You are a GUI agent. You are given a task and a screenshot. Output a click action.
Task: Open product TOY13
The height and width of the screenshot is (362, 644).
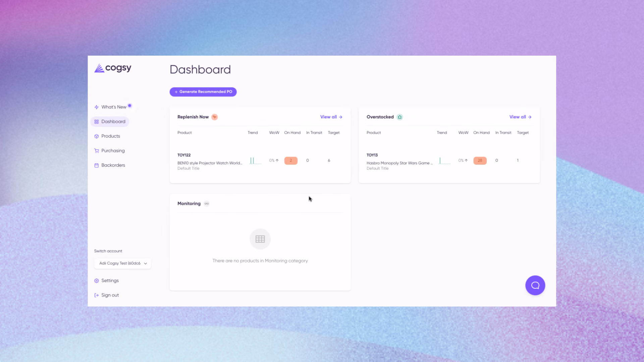pos(372,155)
